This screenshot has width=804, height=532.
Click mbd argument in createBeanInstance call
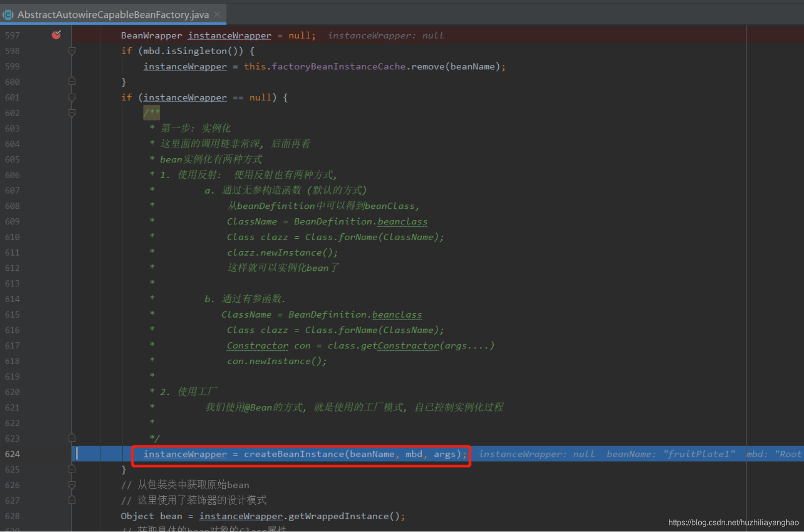[414, 454]
